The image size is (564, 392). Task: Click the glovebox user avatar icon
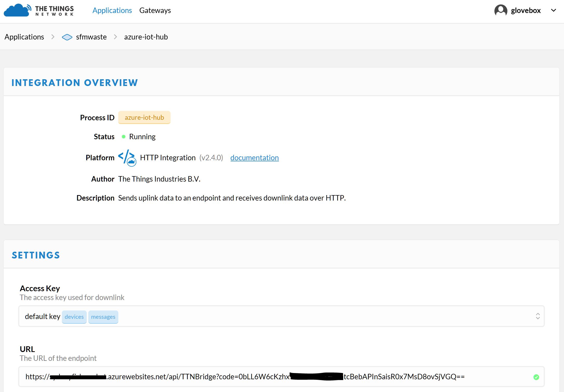click(x=500, y=11)
